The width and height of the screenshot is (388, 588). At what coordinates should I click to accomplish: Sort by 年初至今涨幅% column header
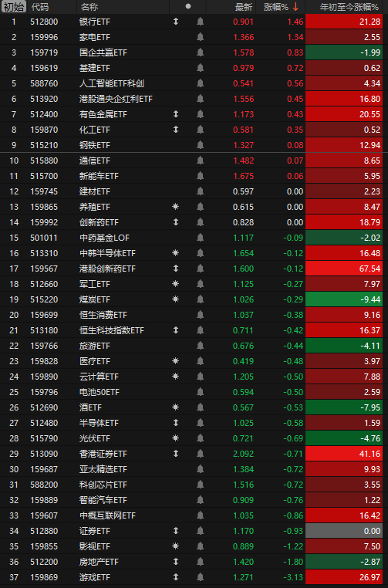pos(349,7)
